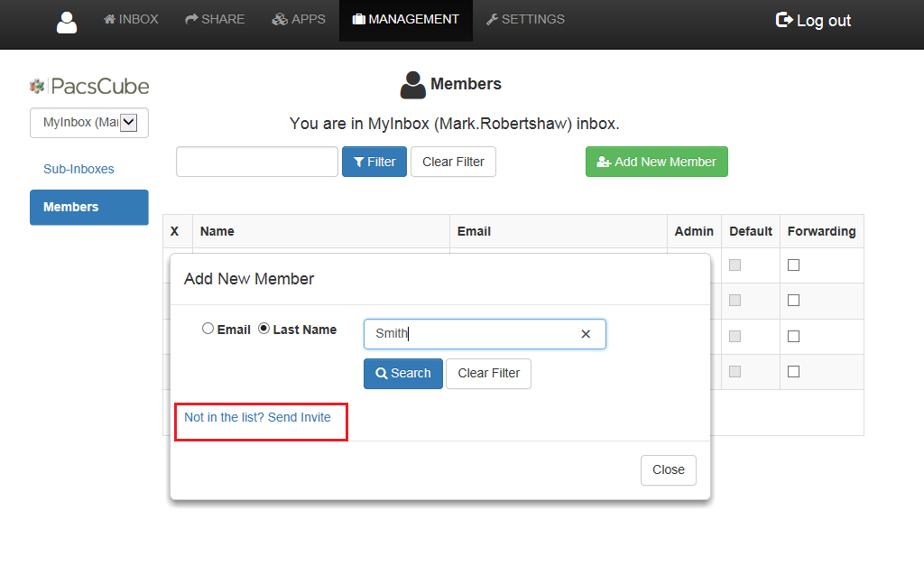
Task: Click the members filter text field
Action: click(x=257, y=162)
